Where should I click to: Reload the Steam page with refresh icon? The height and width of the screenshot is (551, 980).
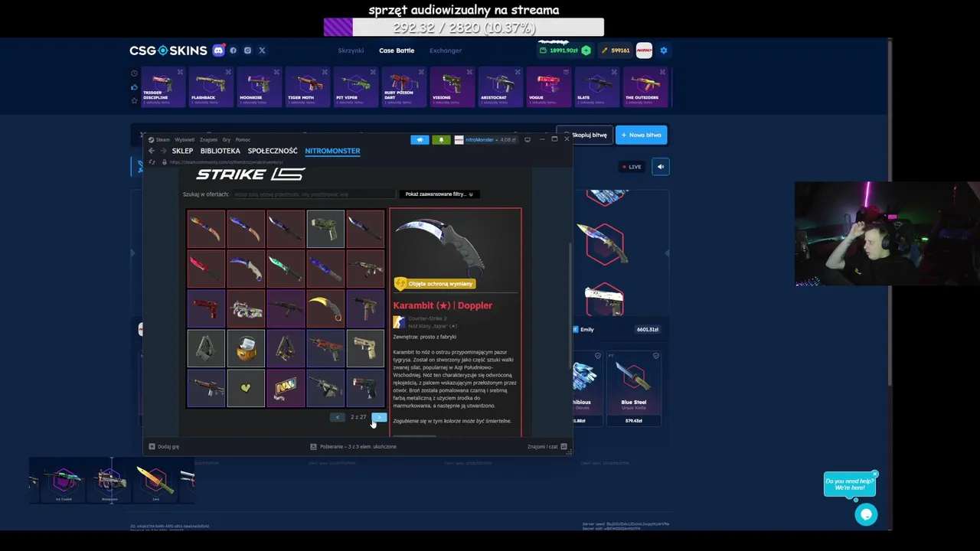(x=152, y=162)
